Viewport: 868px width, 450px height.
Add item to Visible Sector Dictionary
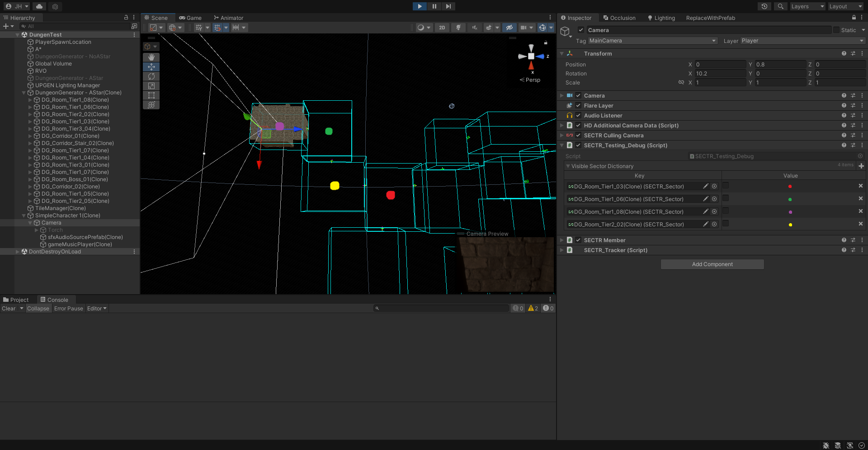click(861, 166)
